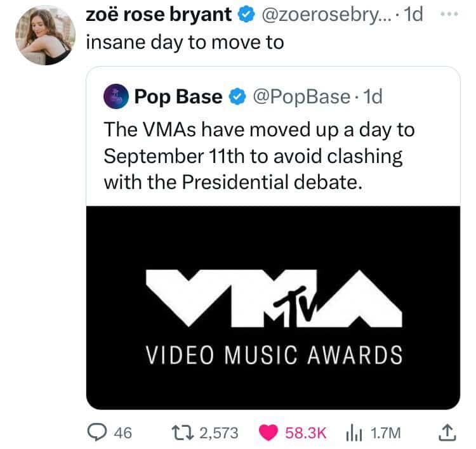
Task: Open the reply comment icon
Action: pos(97,433)
